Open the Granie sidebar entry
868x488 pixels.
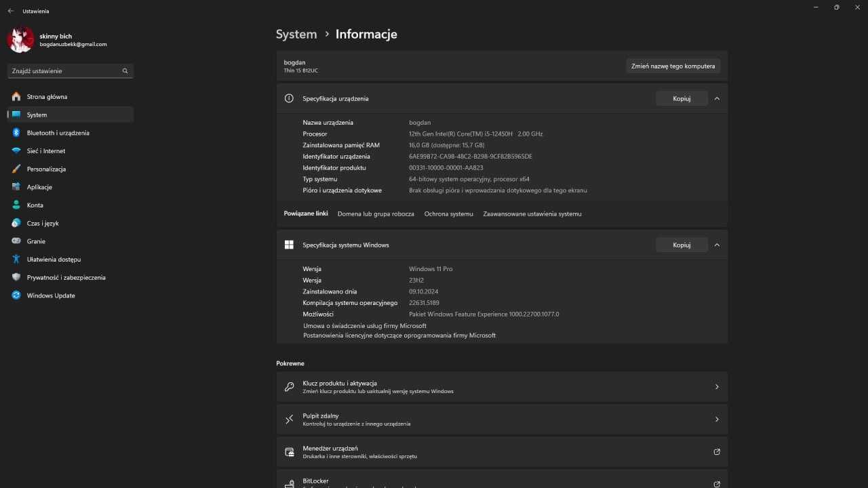coord(71,241)
